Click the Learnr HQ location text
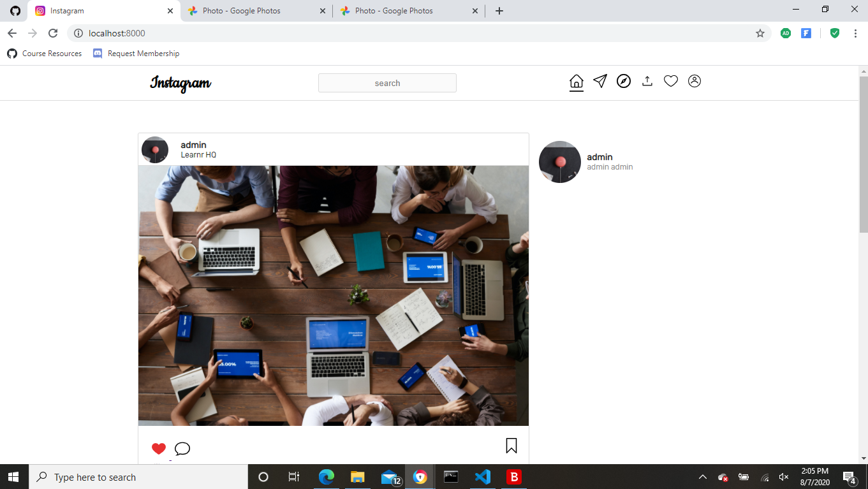The image size is (868, 489). click(x=198, y=155)
